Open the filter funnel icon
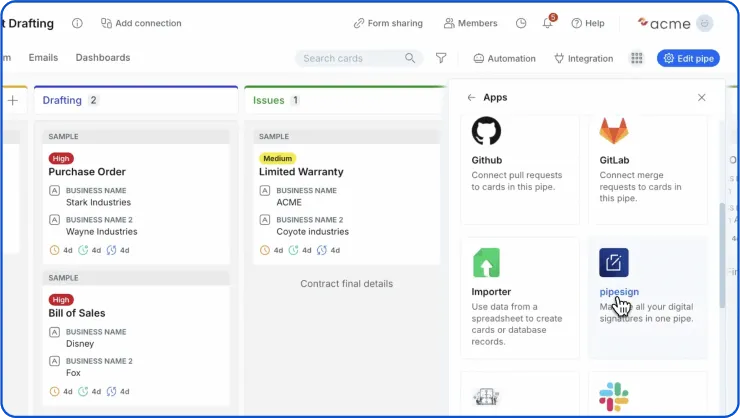740x418 pixels. [x=441, y=58]
